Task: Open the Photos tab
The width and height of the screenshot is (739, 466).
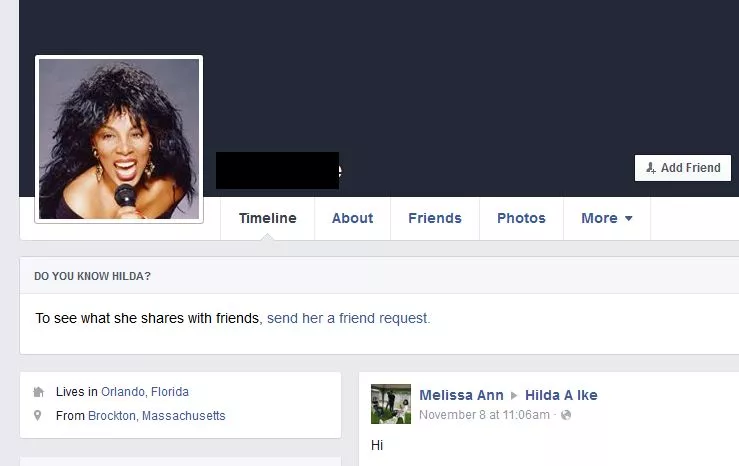Action: coord(521,218)
